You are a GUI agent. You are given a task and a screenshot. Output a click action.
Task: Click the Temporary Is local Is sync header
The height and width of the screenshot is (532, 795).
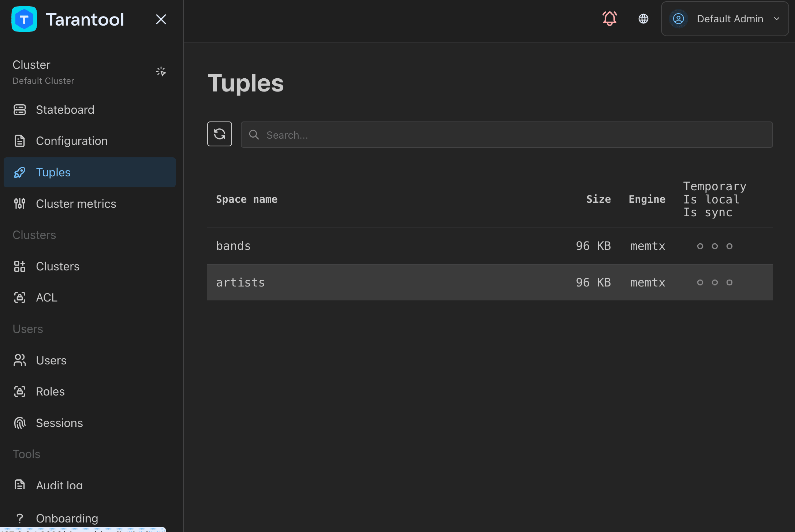coord(714,199)
